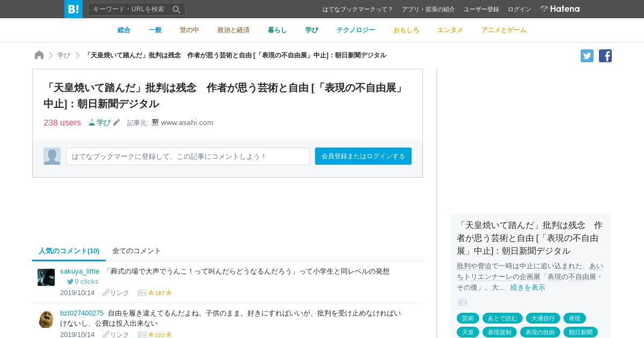Click the 天皇 tag
The image size is (644, 338).
click(468, 332)
